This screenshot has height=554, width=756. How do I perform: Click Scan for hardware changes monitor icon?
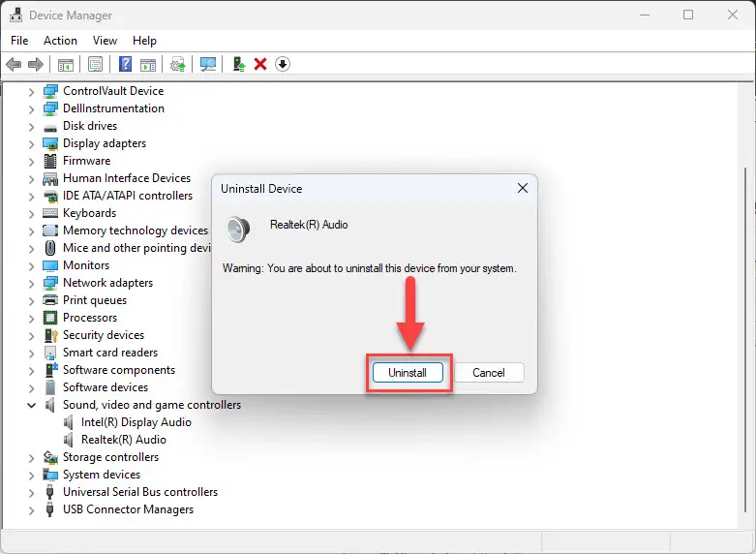(208, 64)
